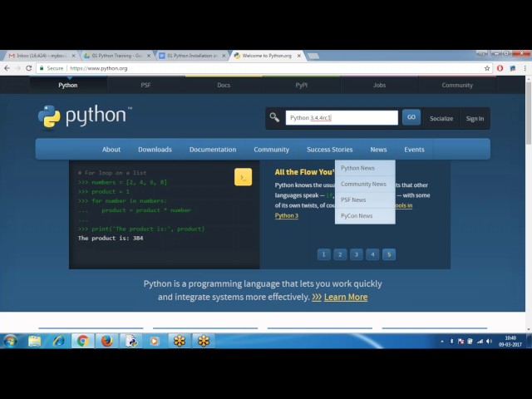Image resolution: width=532 pixels, height=399 pixels.
Task: Click the browser back arrow
Action: click(7, 68)
